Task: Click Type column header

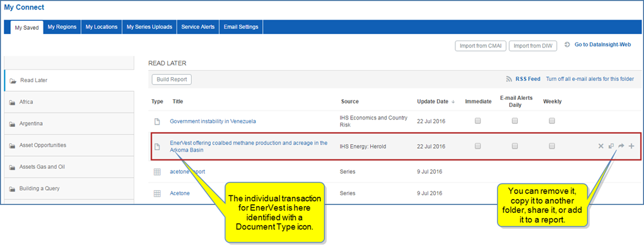Action: (x=157, y=102)
